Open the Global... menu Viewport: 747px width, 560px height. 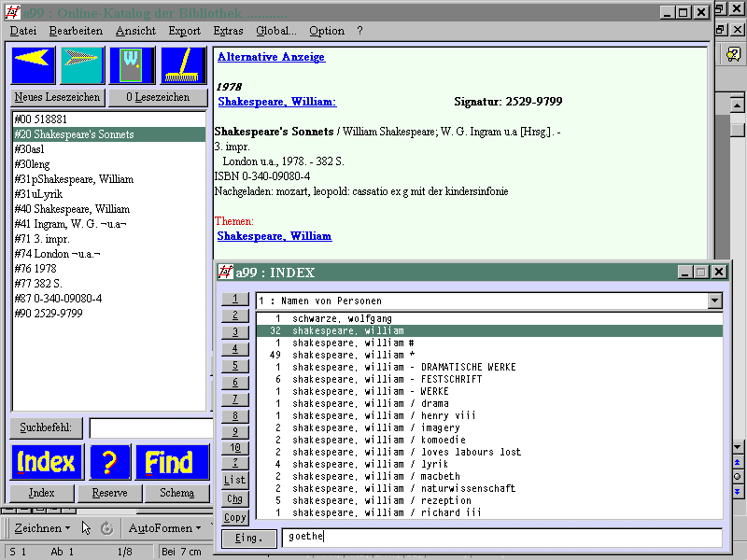click(x=275, y=31)
